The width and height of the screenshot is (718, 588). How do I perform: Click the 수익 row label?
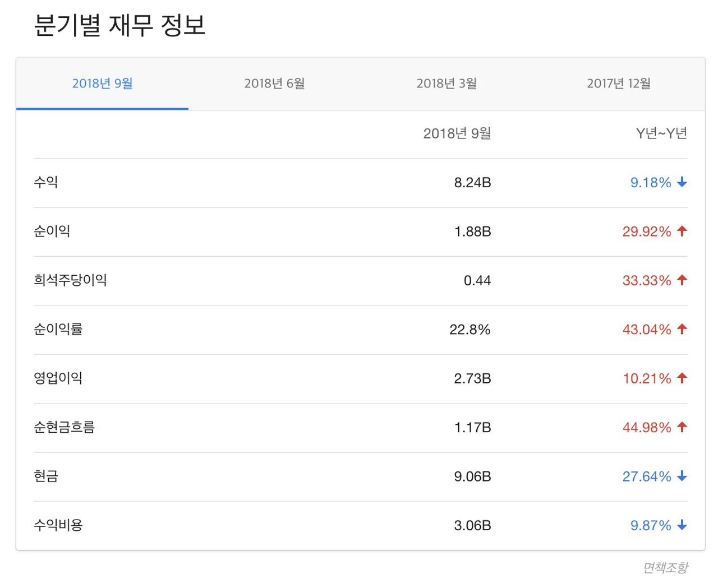pos(46,182)
